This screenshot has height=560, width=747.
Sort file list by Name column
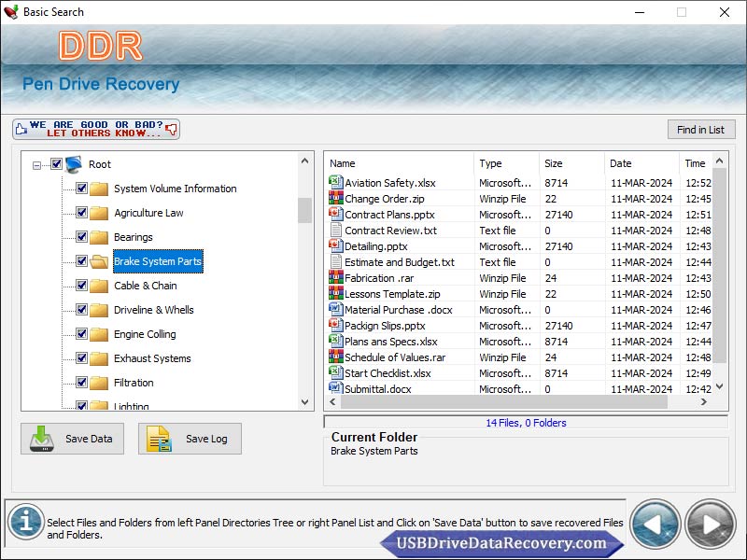400,163
